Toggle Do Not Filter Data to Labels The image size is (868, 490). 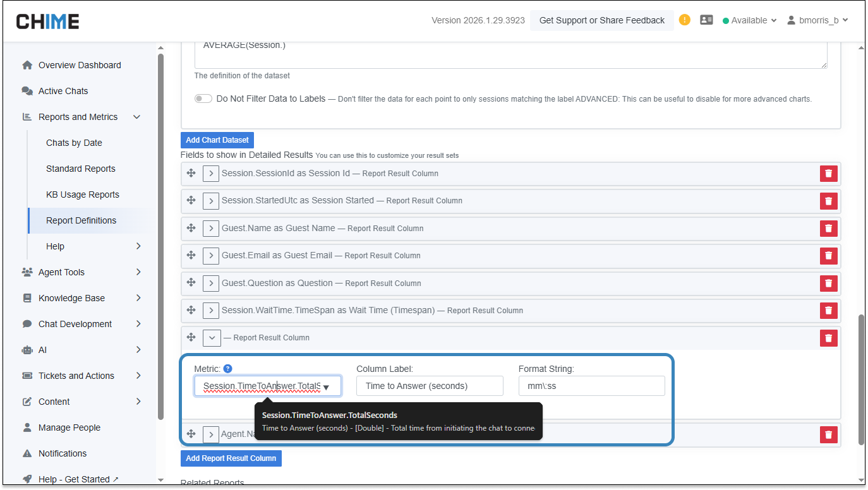[x=203, y=99]
